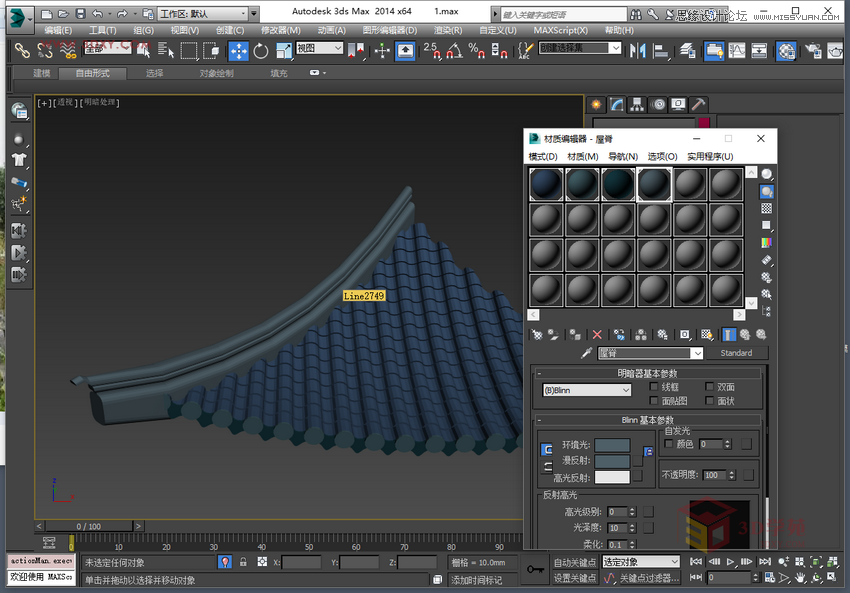Image resolution: width=850 pixels, height=593 pixels.
Task: Click the Standard material type button
Action: (x=738, y=352)
